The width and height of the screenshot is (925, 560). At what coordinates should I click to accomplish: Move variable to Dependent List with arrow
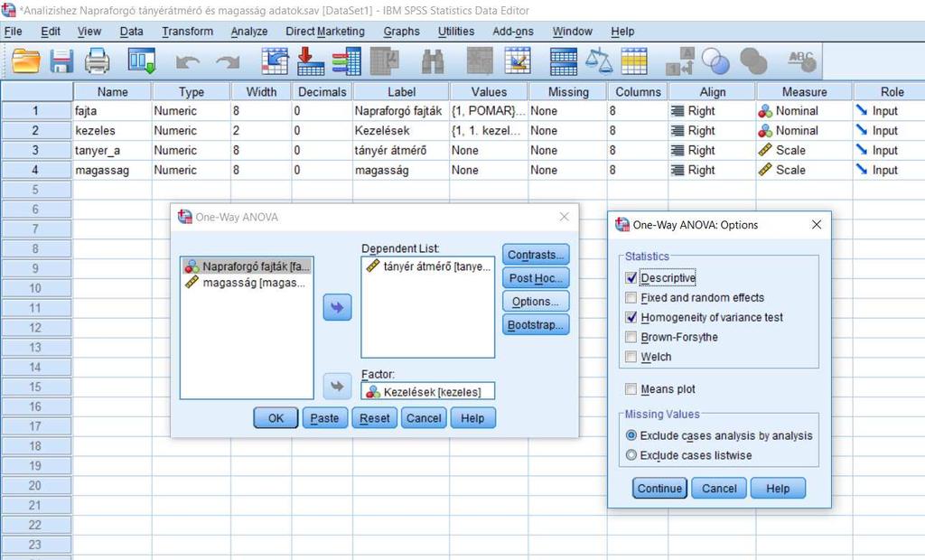click(x=338, y=307)
